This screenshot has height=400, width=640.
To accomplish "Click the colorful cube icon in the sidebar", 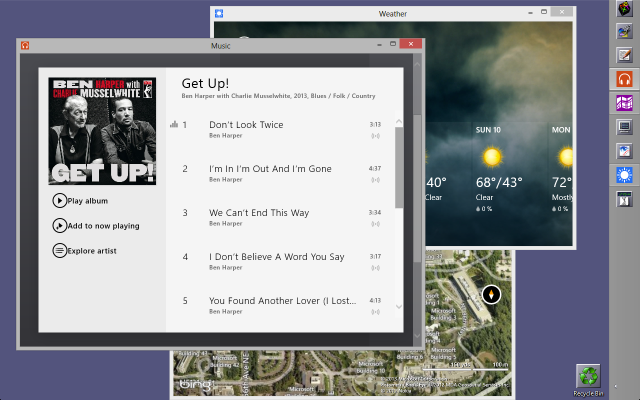I will (x=624, y=8).
